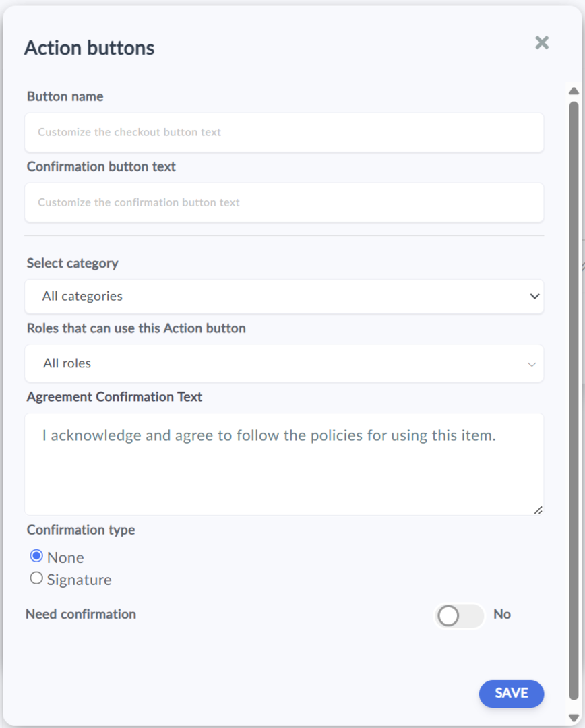This screenshot has height=728, width=585.
Task: Select the None confirmation type radio
Action: (36, 557)
